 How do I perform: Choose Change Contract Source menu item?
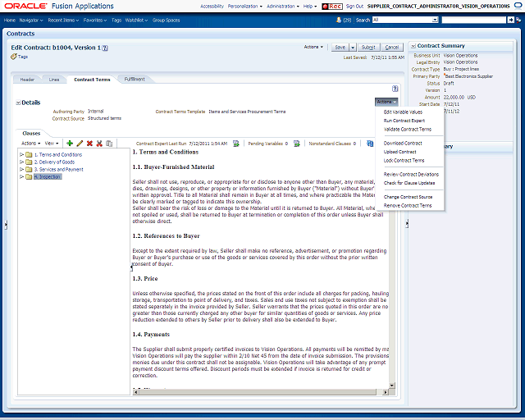[408, 197]
